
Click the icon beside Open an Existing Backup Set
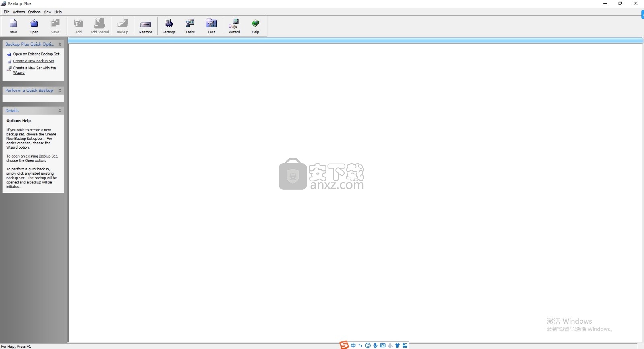coord(9,54)
